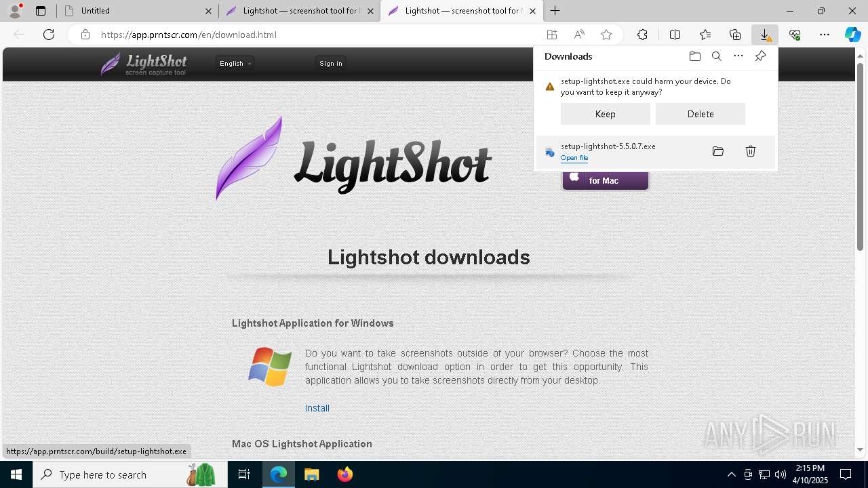Open File Explorer in taskbar
868x488 pixels.
tap(311, 474)
